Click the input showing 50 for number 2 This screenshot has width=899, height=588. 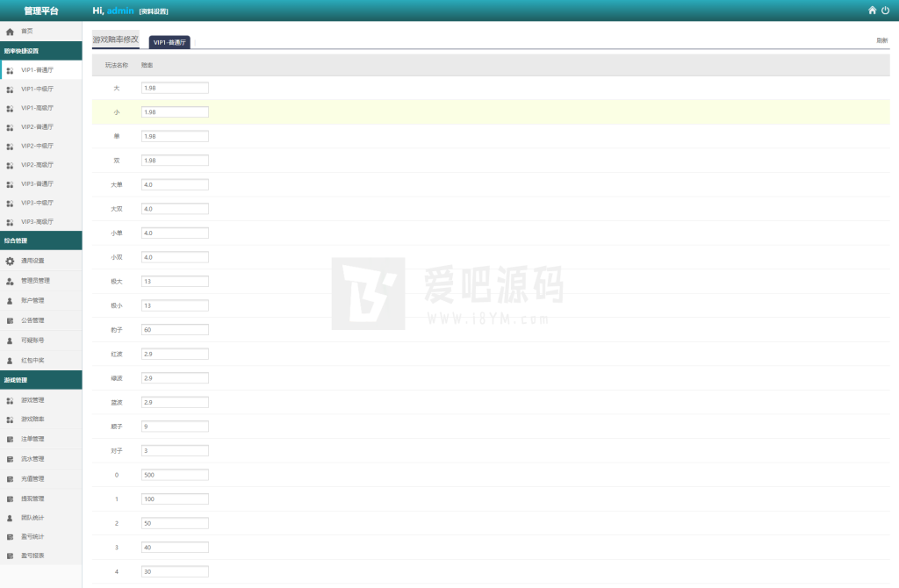click(x=175, y=523)
